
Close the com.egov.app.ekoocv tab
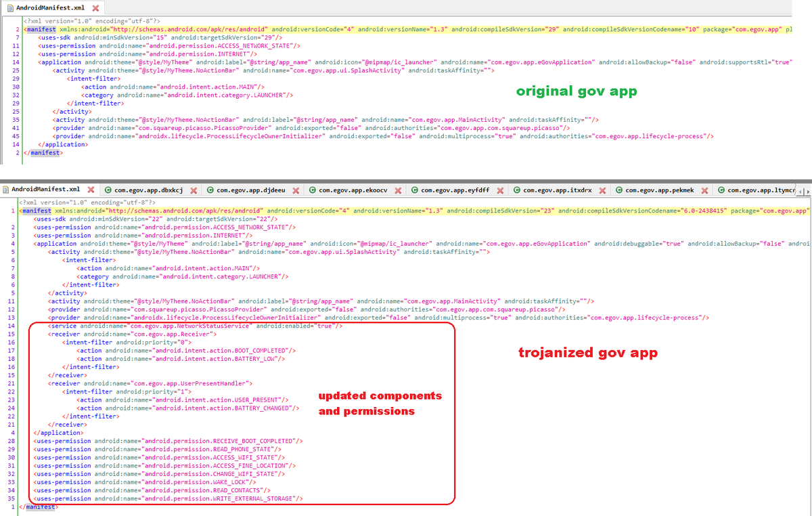click(398, 190)
